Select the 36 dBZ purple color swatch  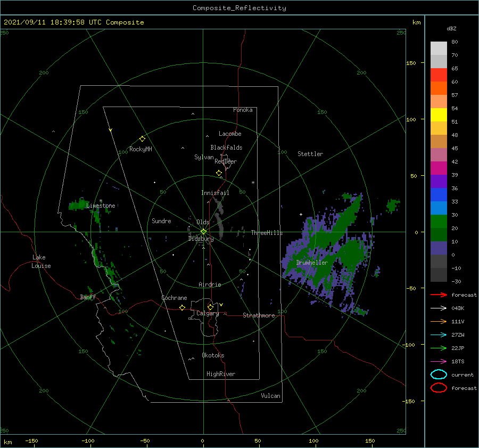[x=439, y=181]
